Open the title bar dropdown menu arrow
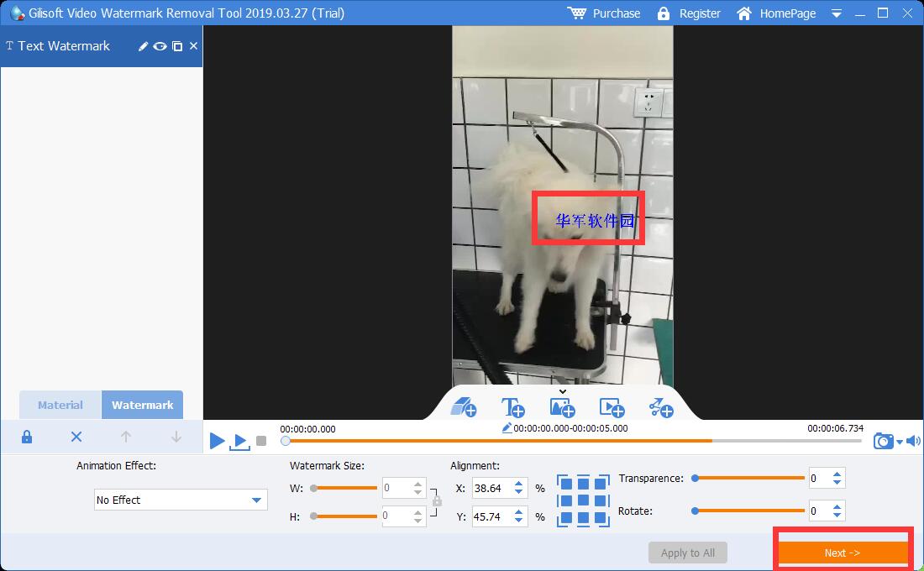The height and width of the screenshot is (571, 924). click(x=836, y=13)
